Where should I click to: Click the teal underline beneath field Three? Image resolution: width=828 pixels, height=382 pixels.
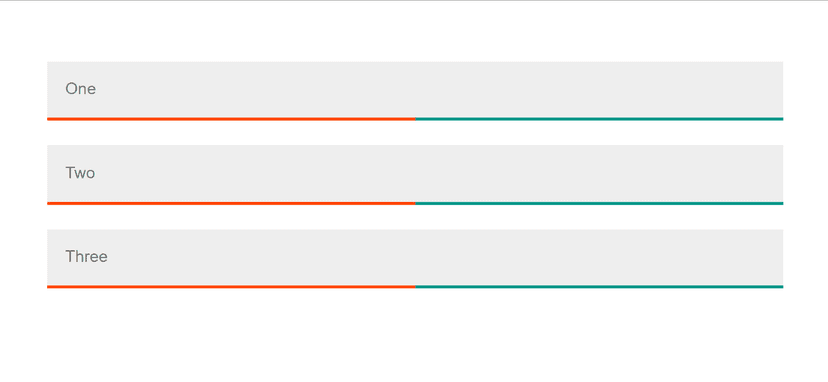599,287
